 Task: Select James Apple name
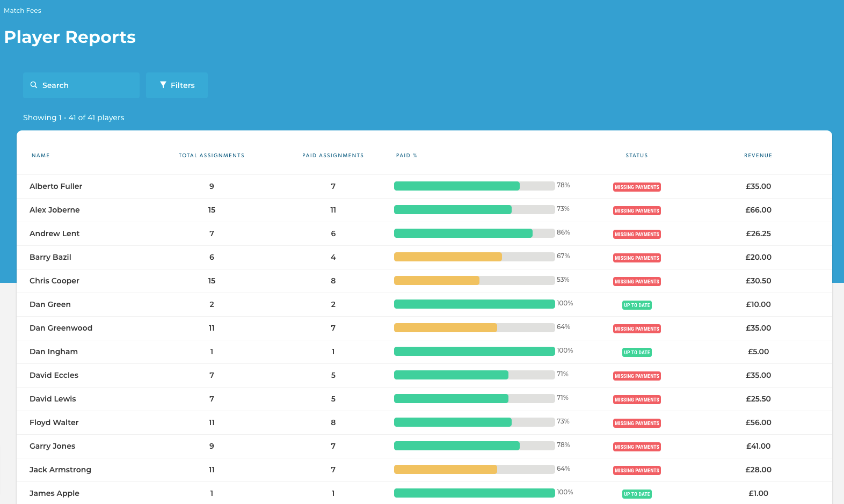[x=54, y=493]
